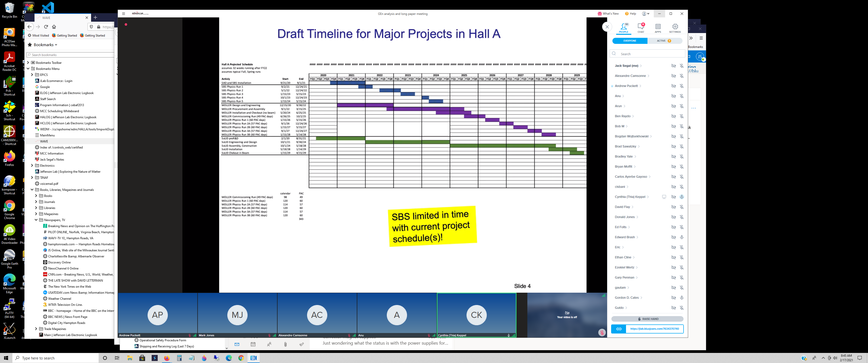Expand the Bookmarks Toolbar folder
Viewport: 868px width, 363px height.
click(x=28, y=63)
